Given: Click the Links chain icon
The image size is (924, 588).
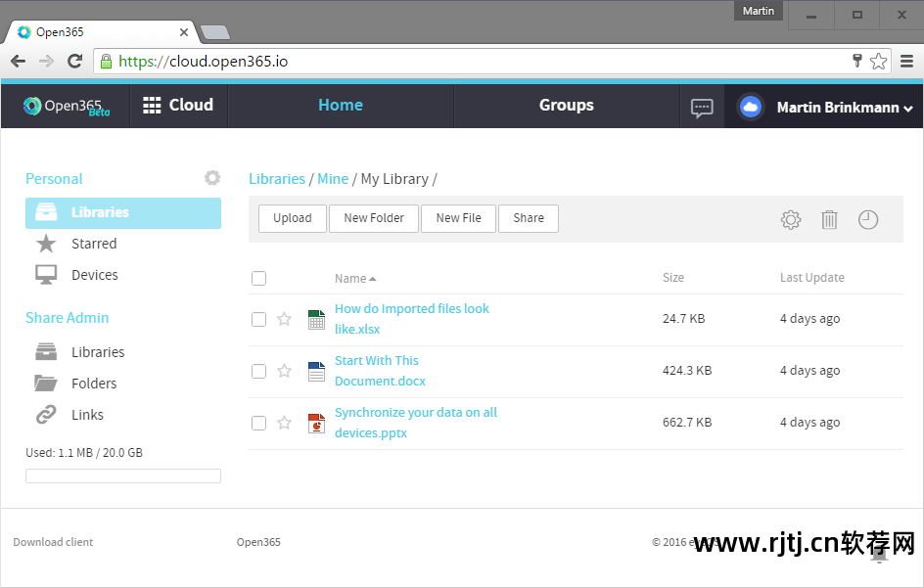Looking at the screenshot, I should click(46, 415).
